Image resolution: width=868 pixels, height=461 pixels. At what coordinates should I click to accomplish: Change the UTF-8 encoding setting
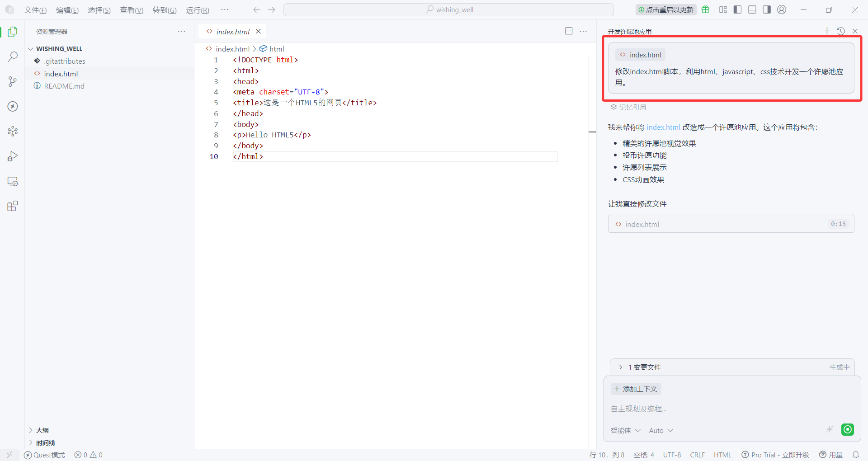672,455
